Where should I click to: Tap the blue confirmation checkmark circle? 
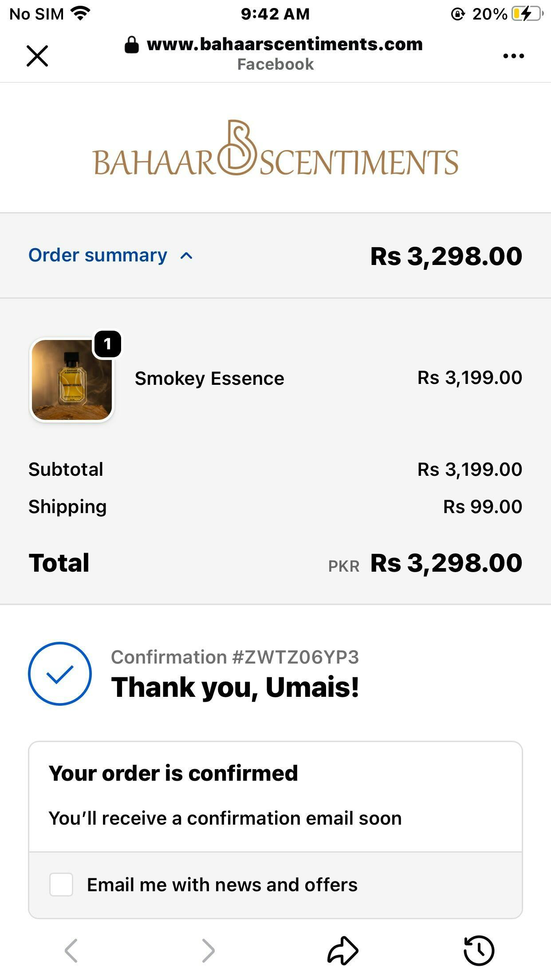[x=60, y=674]
